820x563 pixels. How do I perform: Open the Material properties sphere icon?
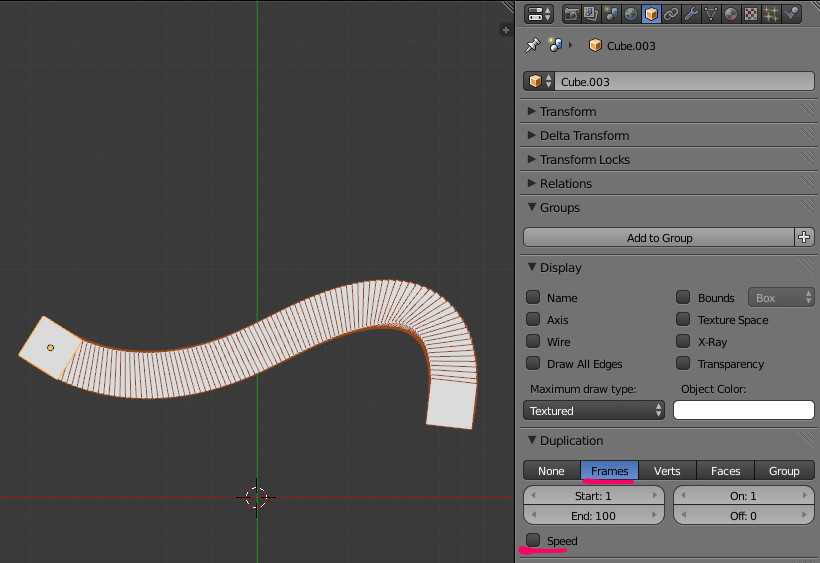click(731, 14)
